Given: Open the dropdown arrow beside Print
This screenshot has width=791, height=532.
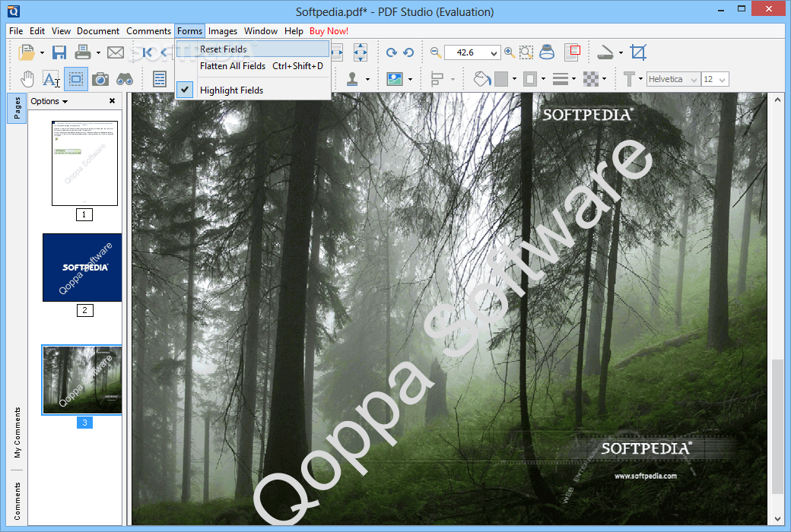Looking at the screenshot, I should [98, 52].
